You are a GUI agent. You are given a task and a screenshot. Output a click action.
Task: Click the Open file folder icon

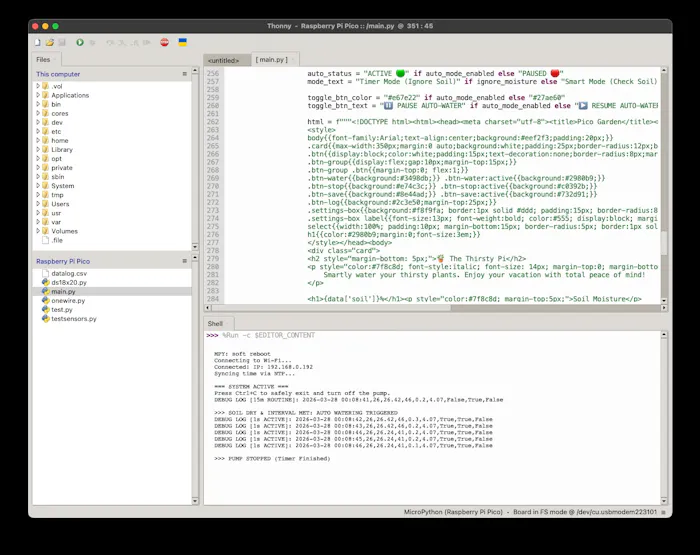tap(50, 42)
